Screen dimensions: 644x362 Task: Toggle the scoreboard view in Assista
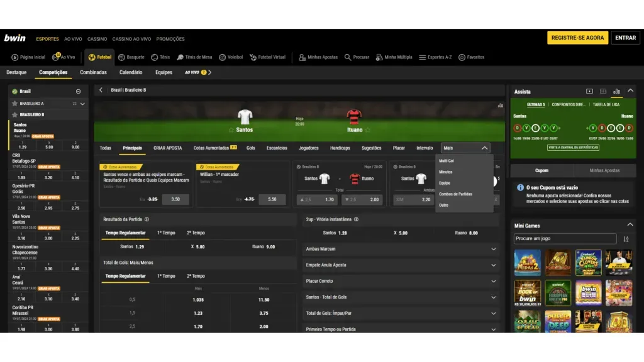tap(602, 90)
